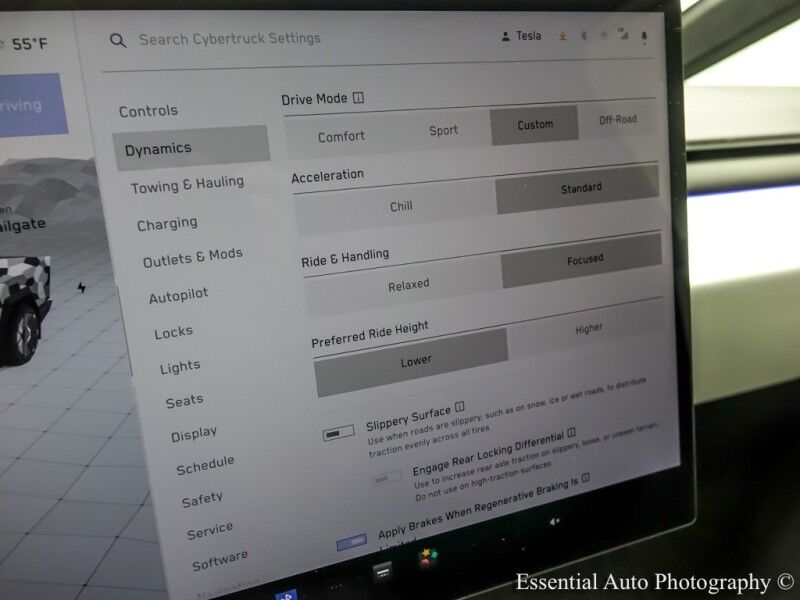Open the Autopilot settings section
The image size is (800, 600).
(x=178, y=296)
